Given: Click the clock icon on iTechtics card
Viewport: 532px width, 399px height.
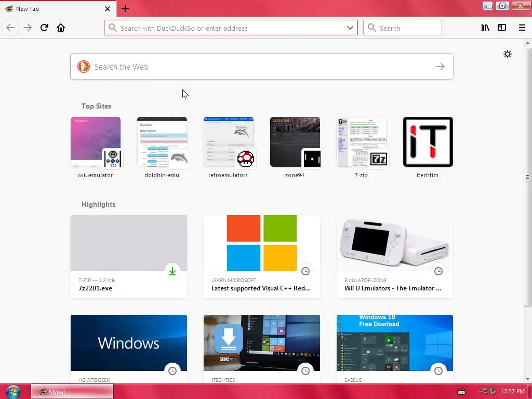Looking at the screenshot, I should click(x=305, y=371).
